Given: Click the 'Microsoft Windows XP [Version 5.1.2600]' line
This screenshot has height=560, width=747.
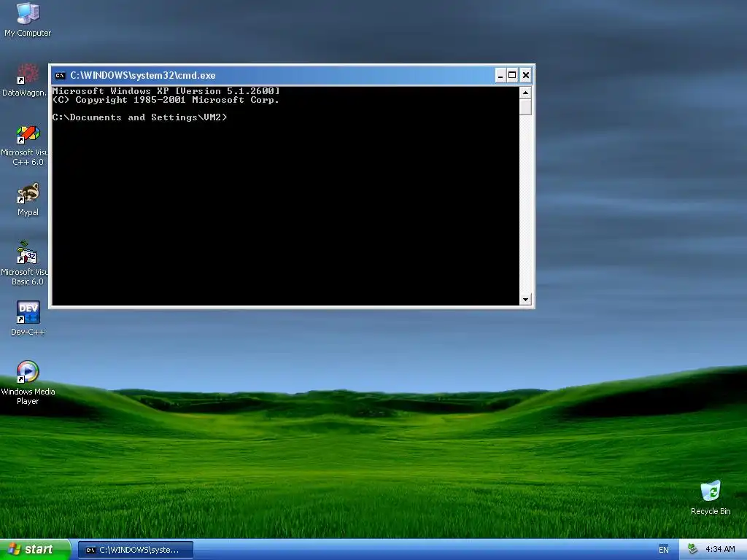Looking at the screenshot, I should coord(166,91).
